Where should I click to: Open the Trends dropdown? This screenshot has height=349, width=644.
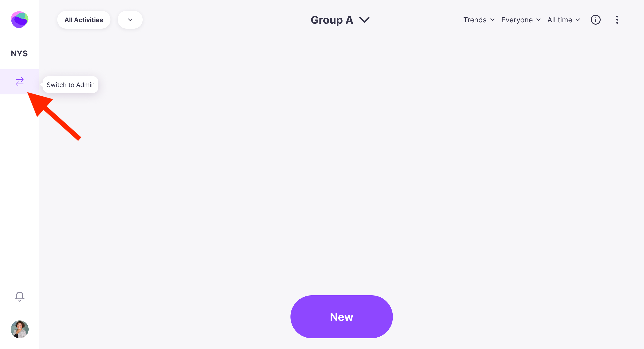point(479,20)
